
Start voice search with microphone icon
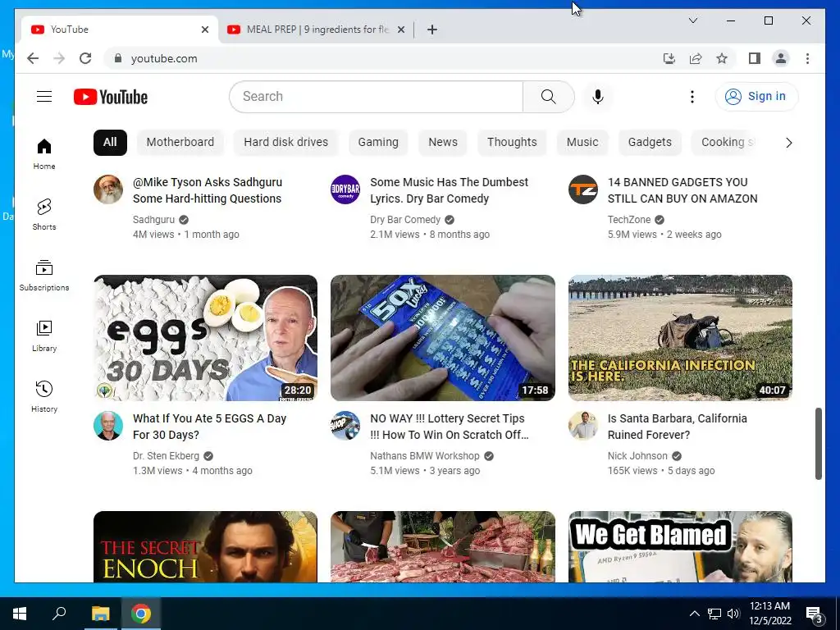point(598,97)
